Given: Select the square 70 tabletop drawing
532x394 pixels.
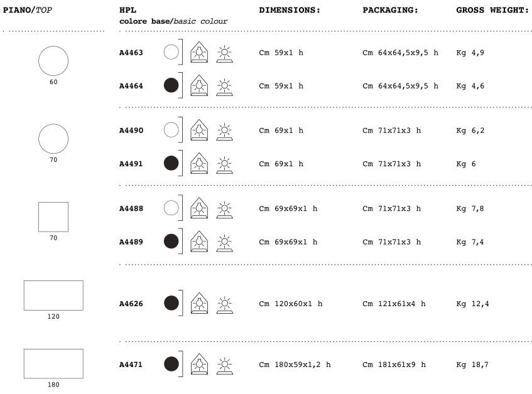Looking at the screenshot, I should point(53,216).
